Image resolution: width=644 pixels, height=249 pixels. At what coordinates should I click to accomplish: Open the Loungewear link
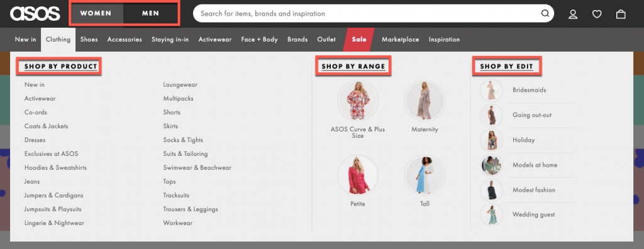pyautogui.click(x=180, y=85)
